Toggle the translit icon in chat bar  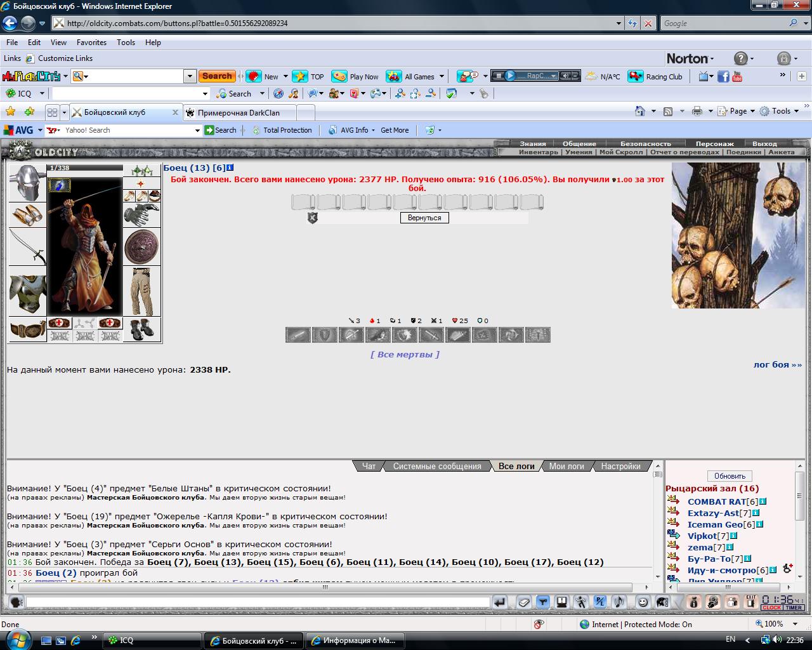[x=600, y=602]
